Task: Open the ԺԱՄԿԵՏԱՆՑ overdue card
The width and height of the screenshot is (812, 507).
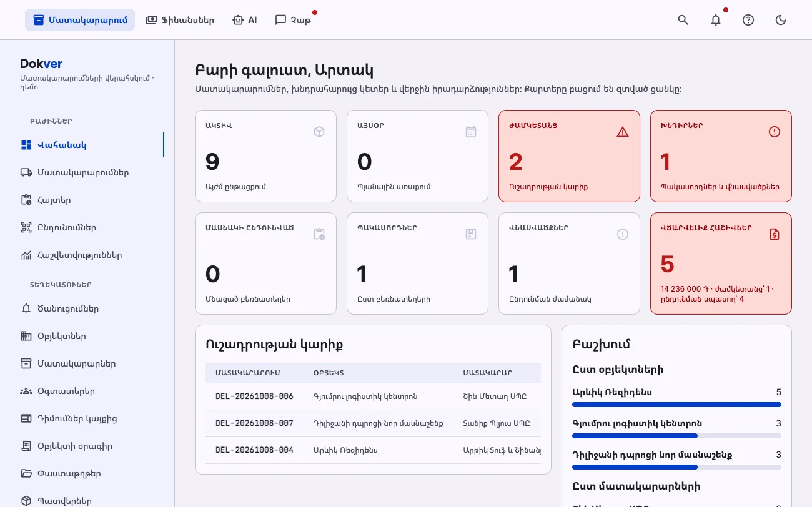Action: [569, 156]
